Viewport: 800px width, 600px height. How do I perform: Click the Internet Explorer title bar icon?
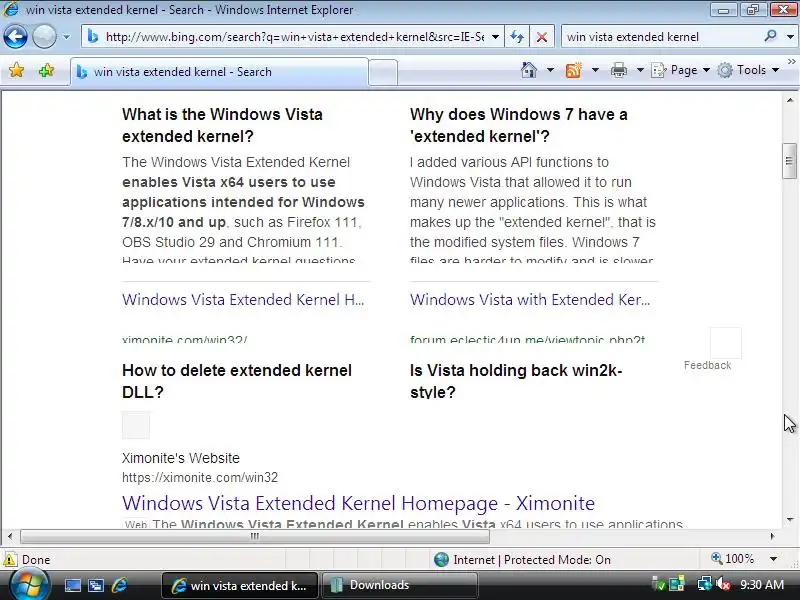[11, 9]
